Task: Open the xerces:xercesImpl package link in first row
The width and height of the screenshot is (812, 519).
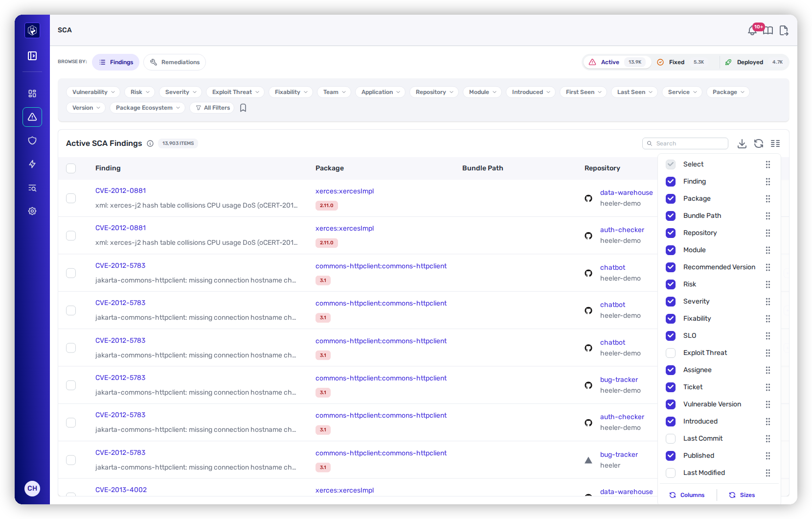Action: (x=344, y=191)
